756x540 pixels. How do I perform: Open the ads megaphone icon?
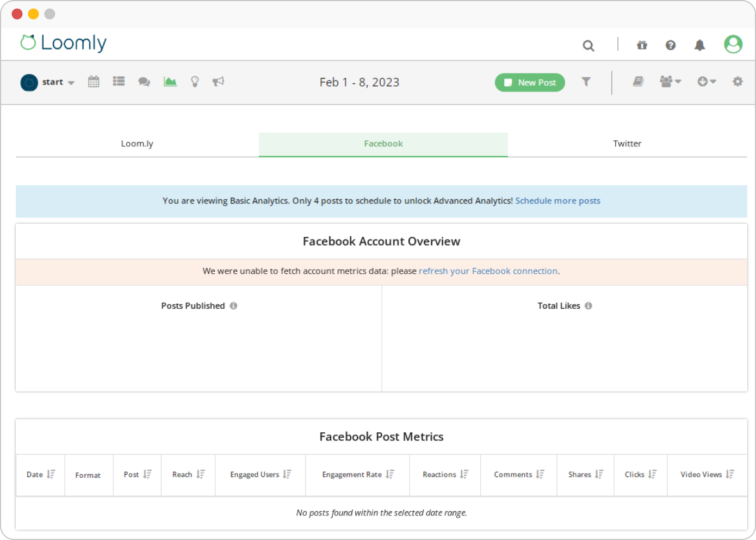[218, 82]
